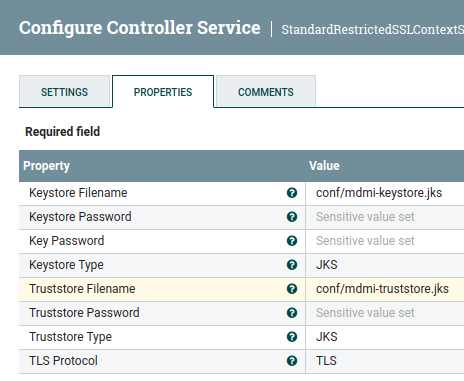Edit value conf/mdmi-truststore.jks

(382, 289)
